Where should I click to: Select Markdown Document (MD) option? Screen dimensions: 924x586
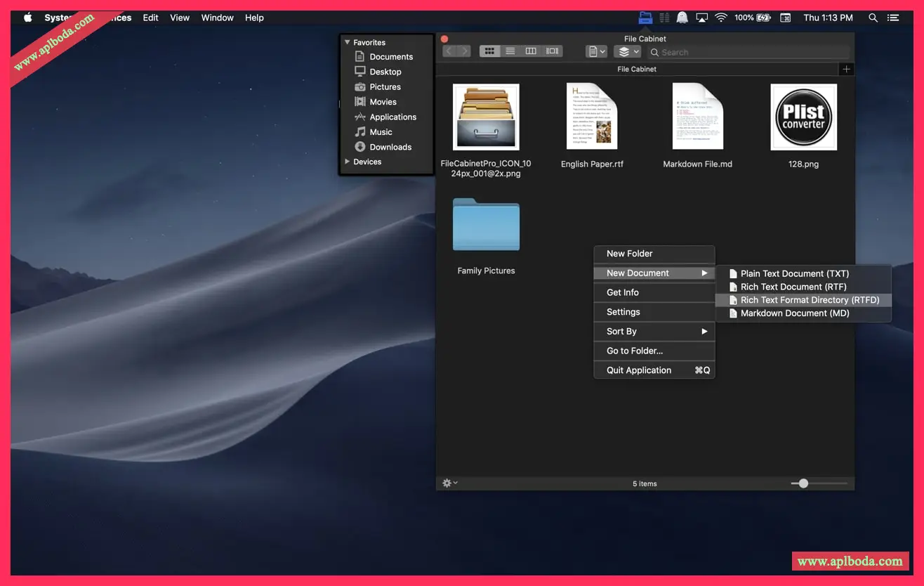(794, 313)
